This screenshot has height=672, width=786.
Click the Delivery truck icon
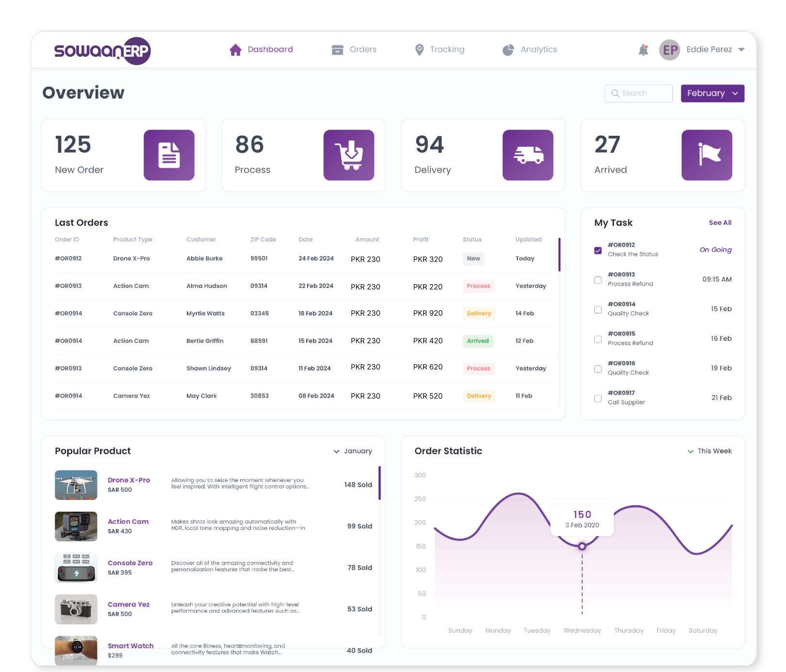(528, 155)
